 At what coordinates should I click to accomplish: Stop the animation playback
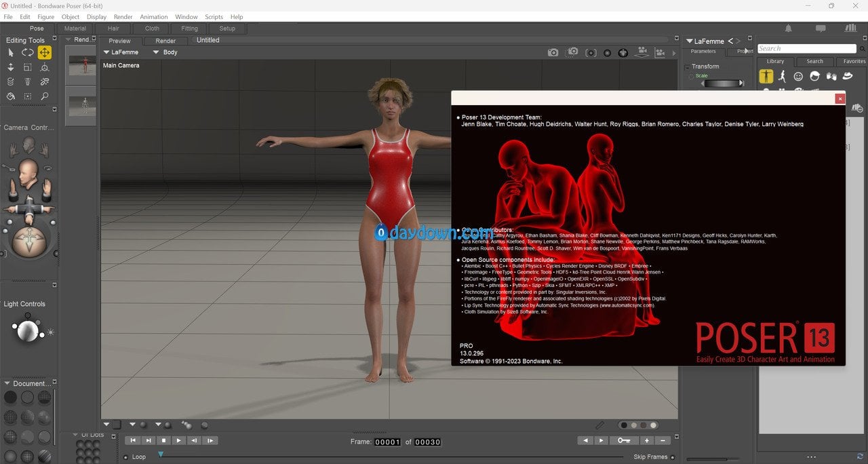[163, 440]
